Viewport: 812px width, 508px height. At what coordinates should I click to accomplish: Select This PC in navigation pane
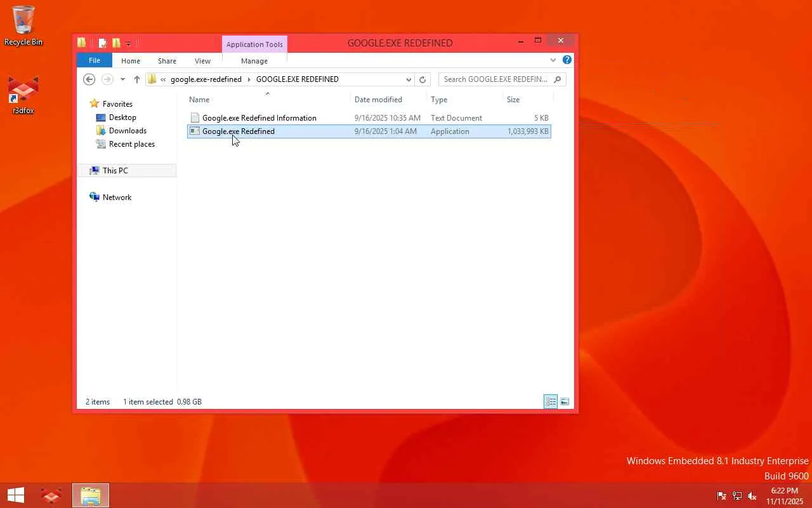pos(127,171)
